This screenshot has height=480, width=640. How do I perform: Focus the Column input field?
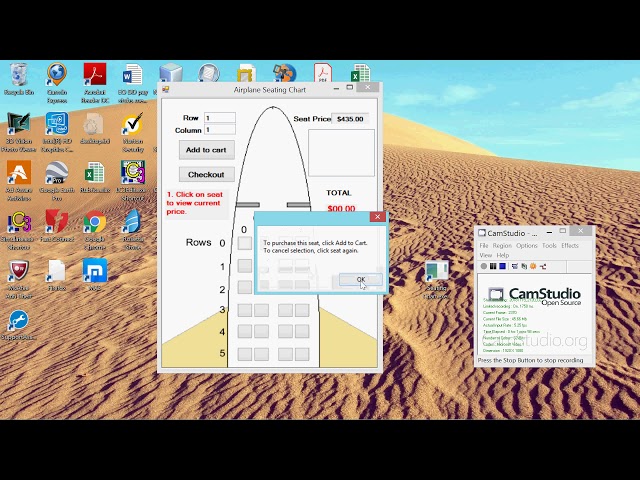coord(220,130)
